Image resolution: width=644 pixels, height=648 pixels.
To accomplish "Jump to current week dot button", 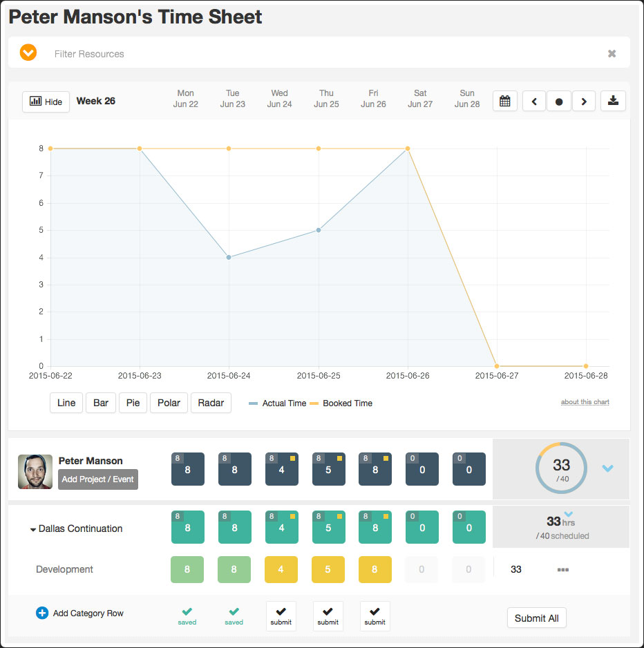I will coord(559,102).
